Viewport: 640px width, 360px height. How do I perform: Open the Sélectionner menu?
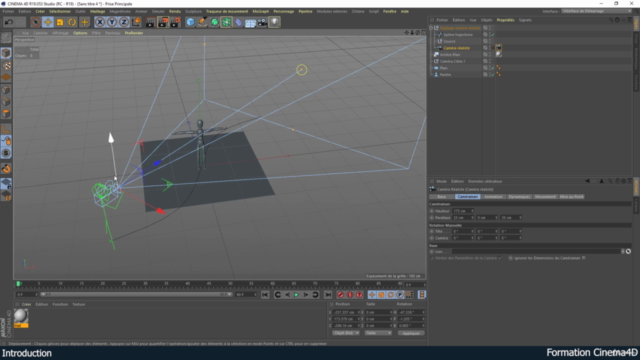click(60, 11)
